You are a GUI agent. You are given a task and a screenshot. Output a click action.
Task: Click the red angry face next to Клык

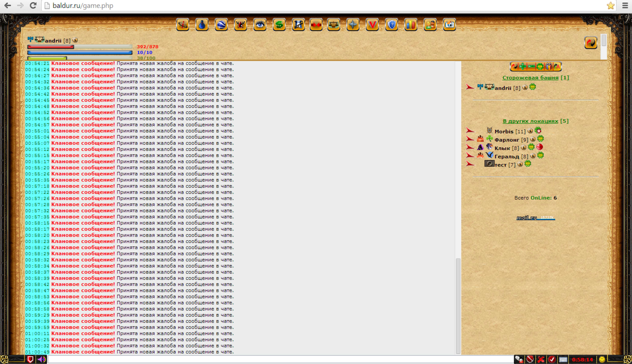(x=540, y=147)
